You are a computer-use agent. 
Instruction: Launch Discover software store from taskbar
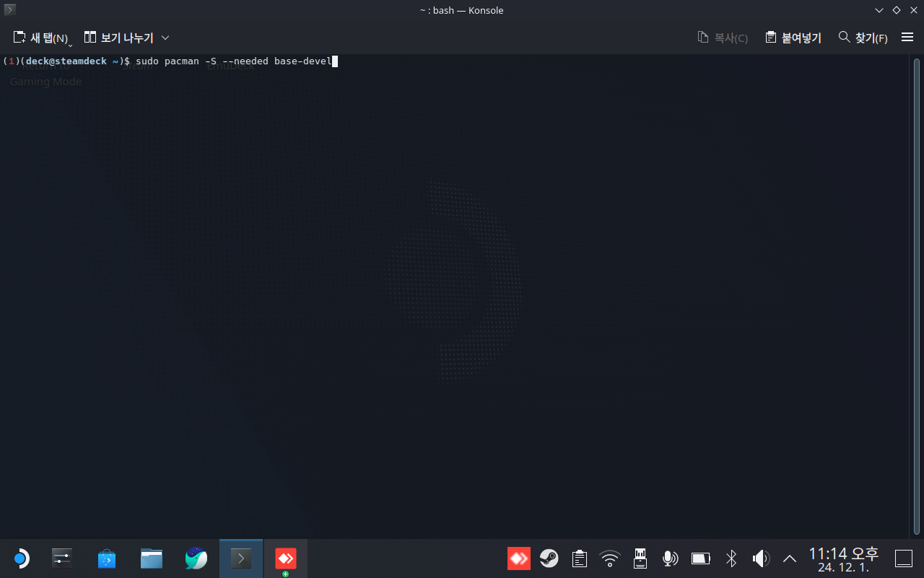[x=107, y=558]
